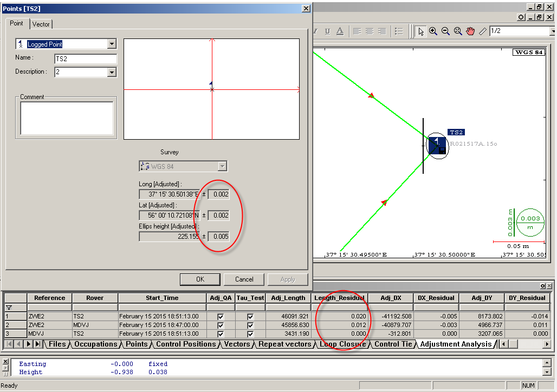Screen dimensions: 557x392
Task: Toggle Tau_Test checkbox in row 2
Action: (x=250, y=325)
